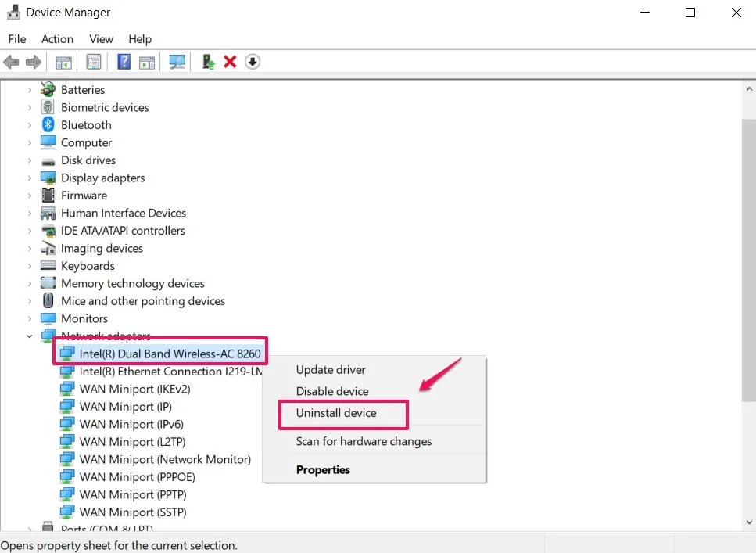Screen dimensions: 756x553
Task: Expand the Monitors node chevron
Action: point(30,318)
